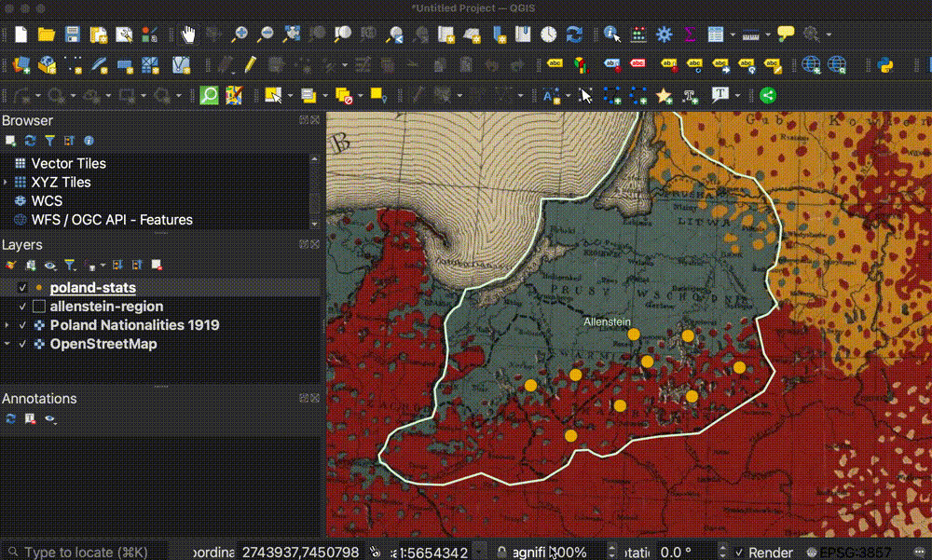This screenshot has height=560, width=932.
Task: Select the Vector Tiles browser item
Action: click(x=68, y=163)
